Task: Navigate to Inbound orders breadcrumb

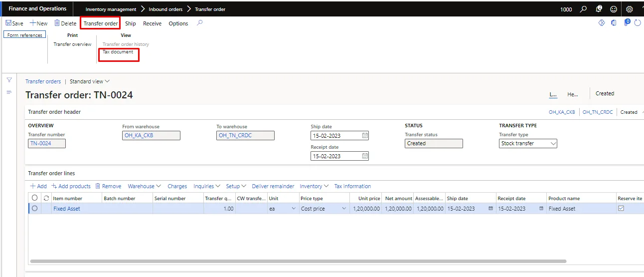Action: 165,9
